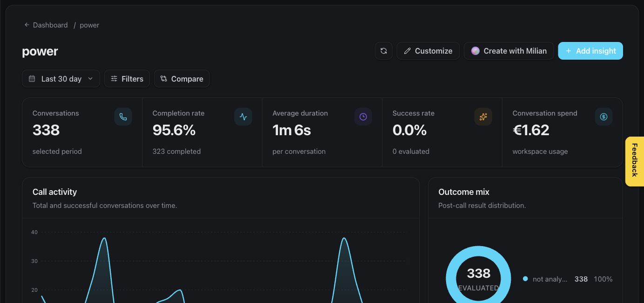Click the workspace usage text

click(540, 151)
